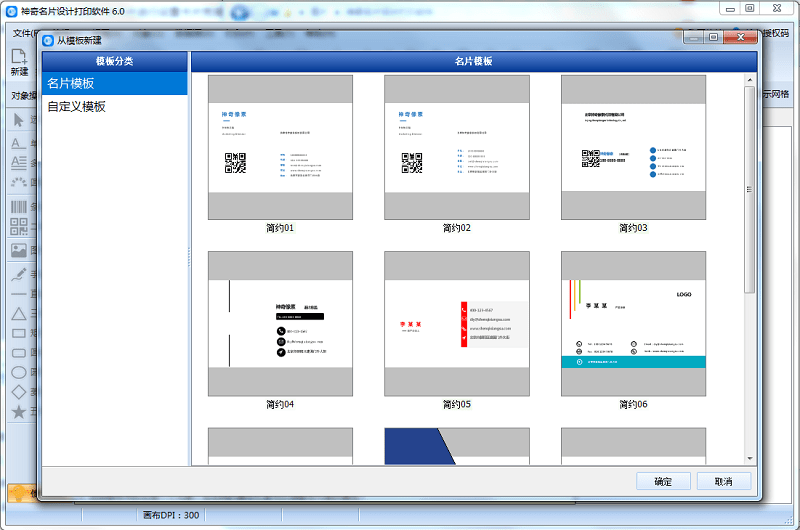The image size is (800, 530).
Task: Click the 名片模板 panel header on the right
Action: pos(473,61)
